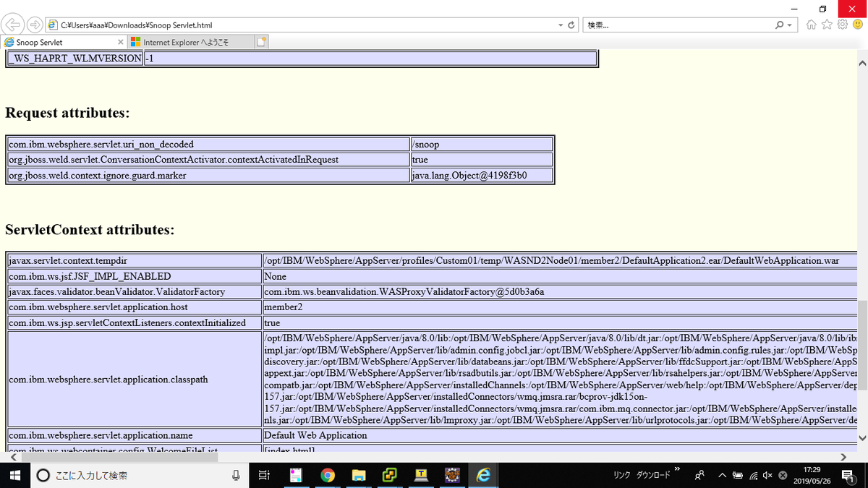Click the javax.servlet.context.tempdir cell
868x488 pixels.
(135, 260)
